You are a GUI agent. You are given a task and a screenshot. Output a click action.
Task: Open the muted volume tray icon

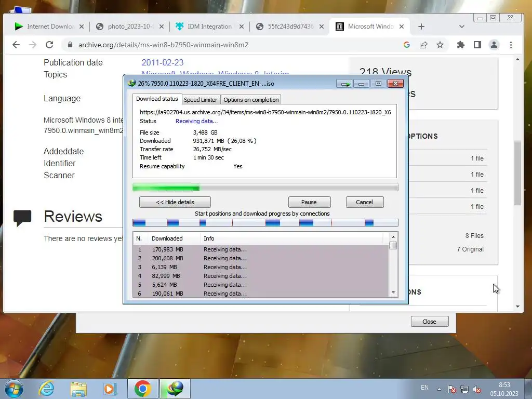point(477,389)
